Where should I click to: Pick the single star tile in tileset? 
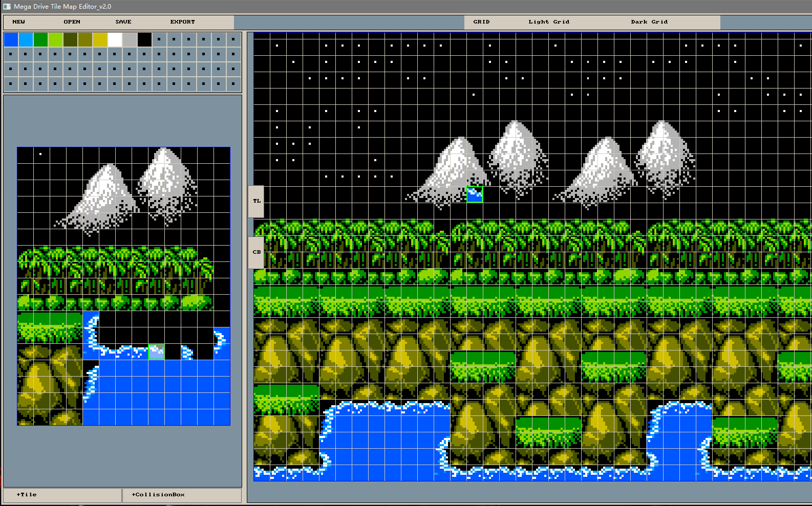point(41,155)
